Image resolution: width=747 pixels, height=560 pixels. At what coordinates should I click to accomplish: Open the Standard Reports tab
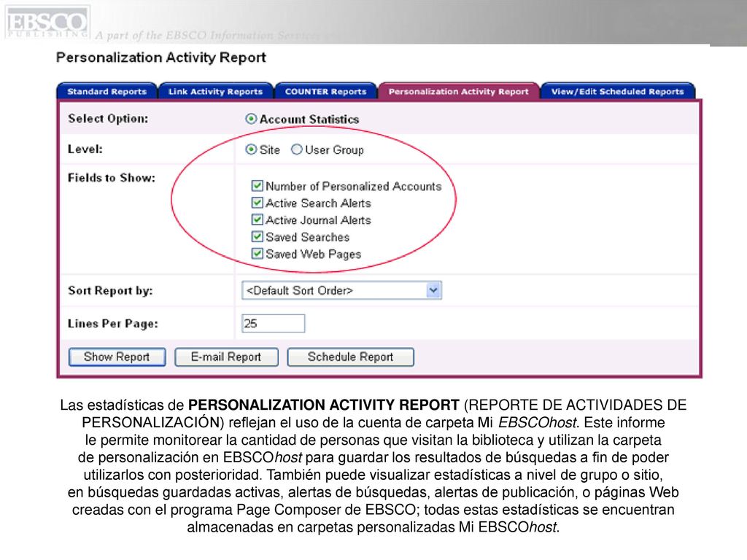107,91
